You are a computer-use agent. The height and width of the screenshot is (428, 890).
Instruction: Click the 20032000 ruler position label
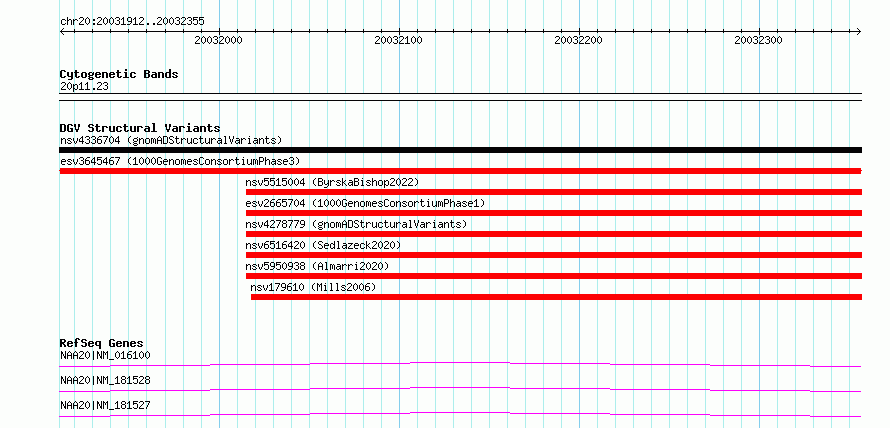point(218,40)
